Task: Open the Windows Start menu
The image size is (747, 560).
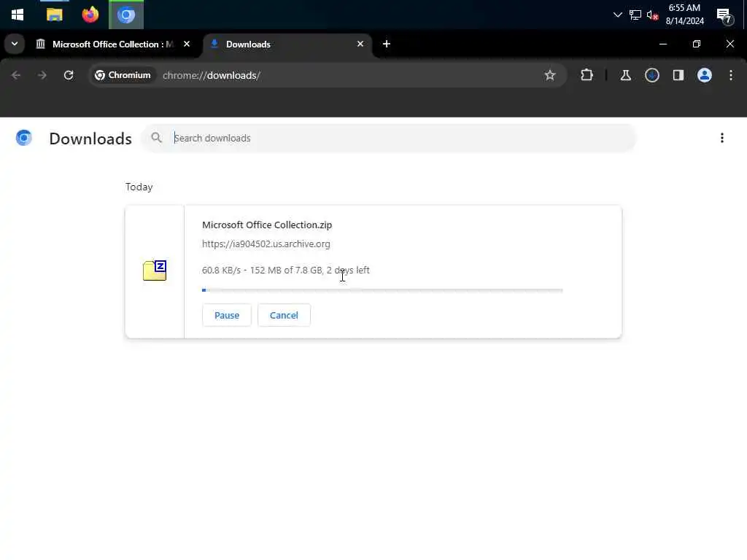Action: pos(18,15)
